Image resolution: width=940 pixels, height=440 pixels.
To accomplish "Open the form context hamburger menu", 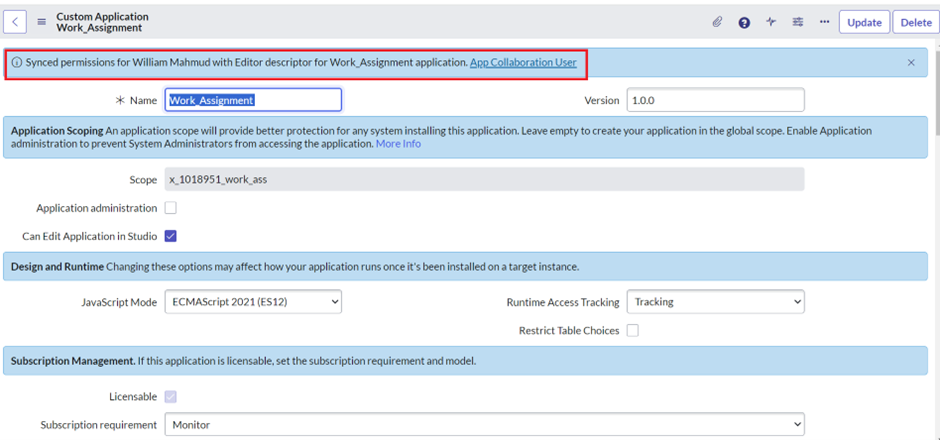I will tap(41, 22).
